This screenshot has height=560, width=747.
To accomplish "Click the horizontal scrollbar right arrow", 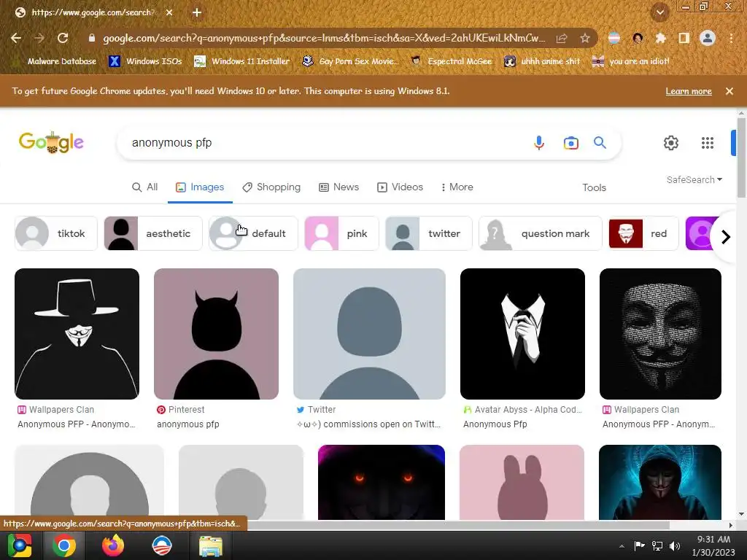I will tap(731, 525).
